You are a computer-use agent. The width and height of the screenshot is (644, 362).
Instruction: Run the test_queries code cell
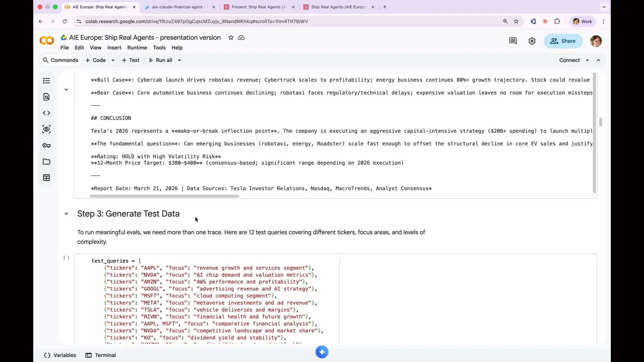point(66,258)
